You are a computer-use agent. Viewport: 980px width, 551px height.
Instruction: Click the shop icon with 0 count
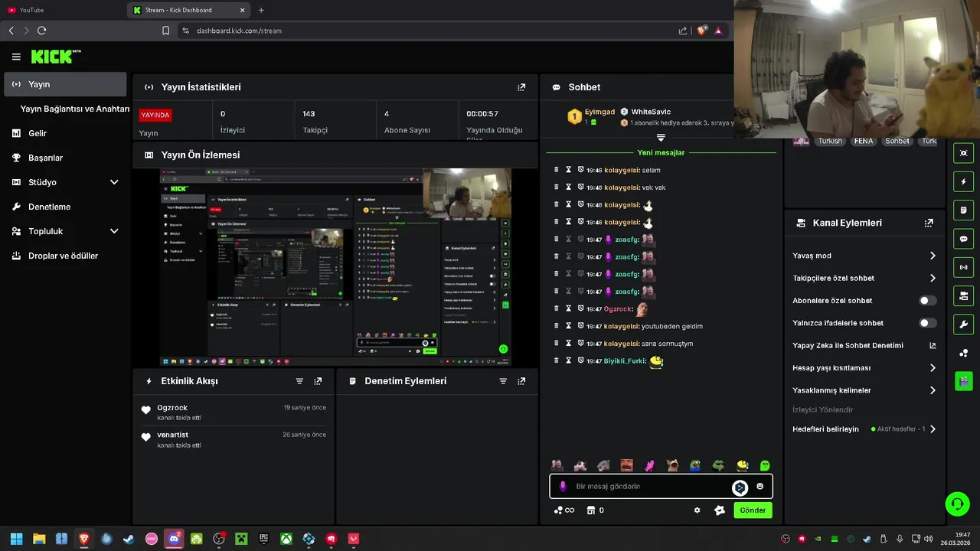pyautogui.click(x=595, y=510)
